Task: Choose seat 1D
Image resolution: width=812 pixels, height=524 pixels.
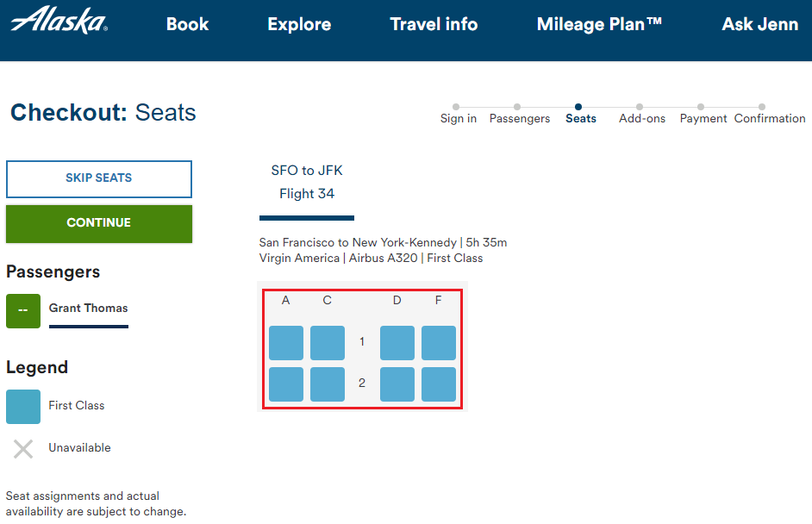Action: point(397,342)
